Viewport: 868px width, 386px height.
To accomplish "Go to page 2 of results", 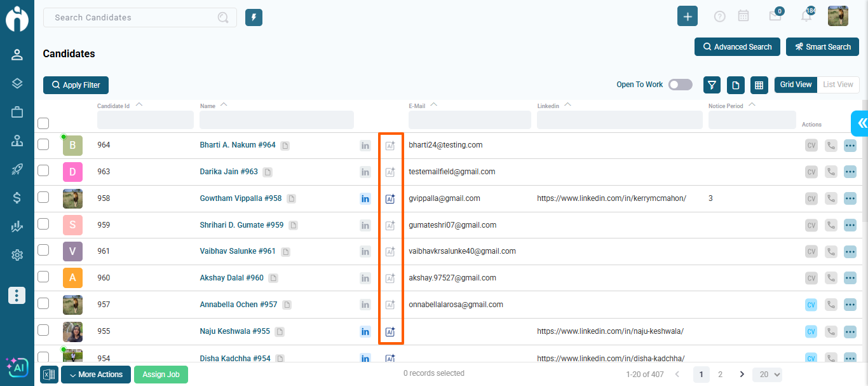I will [720, 375].
